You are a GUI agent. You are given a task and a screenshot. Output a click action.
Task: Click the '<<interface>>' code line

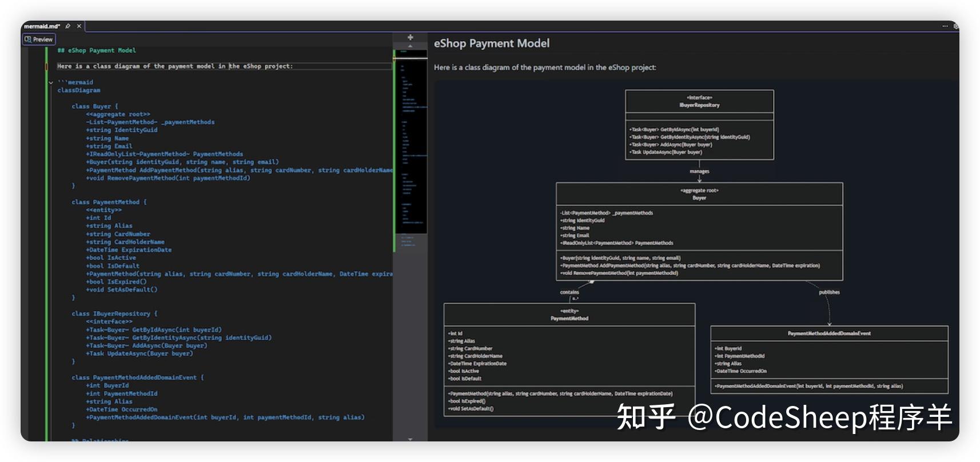coord(109,322)
